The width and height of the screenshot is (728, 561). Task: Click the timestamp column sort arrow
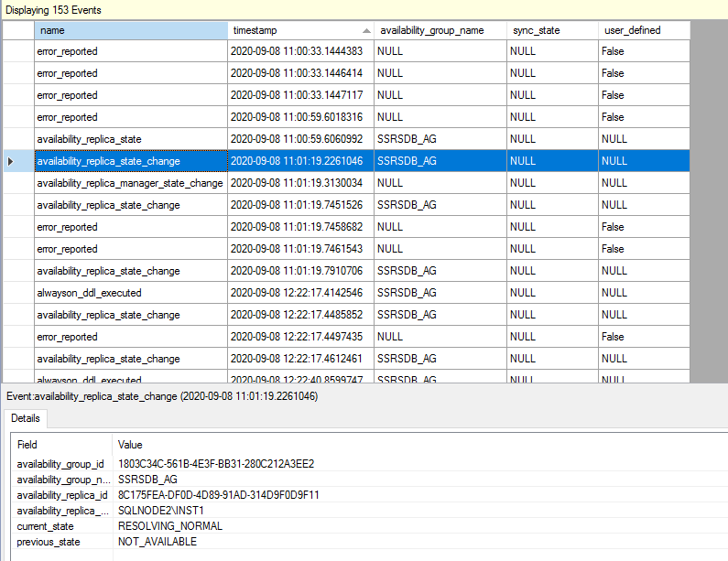pyautogui.click(x=366, y=31)
